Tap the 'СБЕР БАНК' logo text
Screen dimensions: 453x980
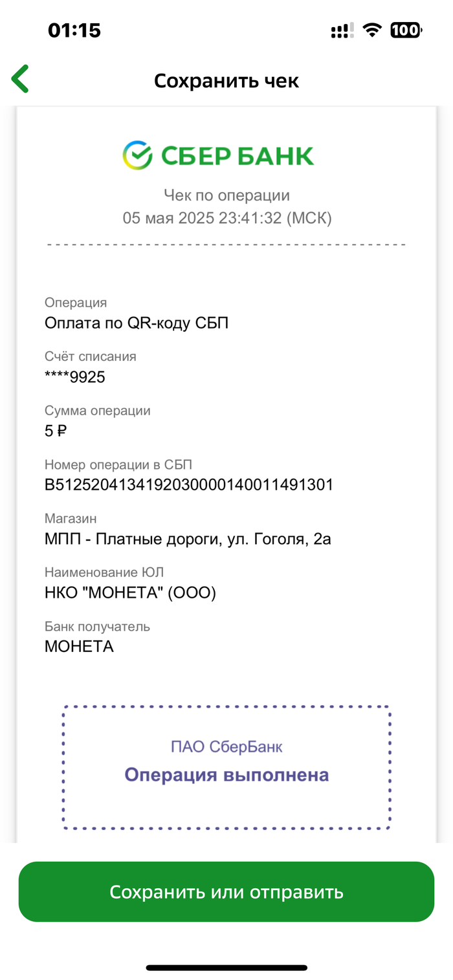237,156
